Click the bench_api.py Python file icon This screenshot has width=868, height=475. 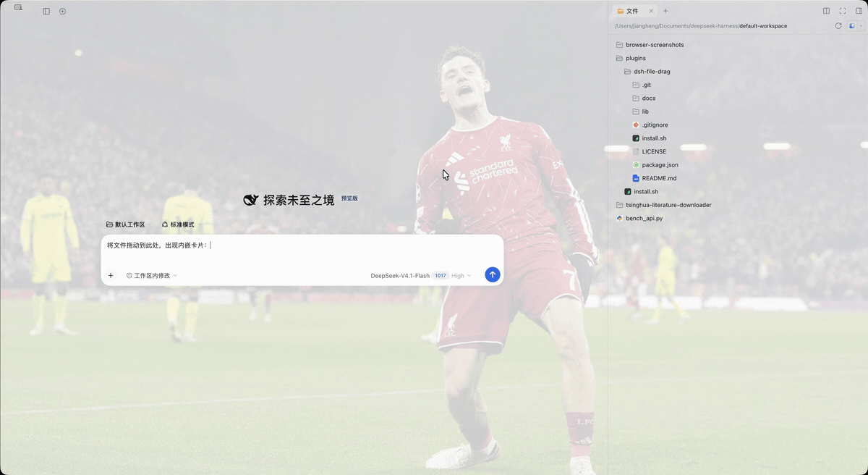click(x=620, y=218)
